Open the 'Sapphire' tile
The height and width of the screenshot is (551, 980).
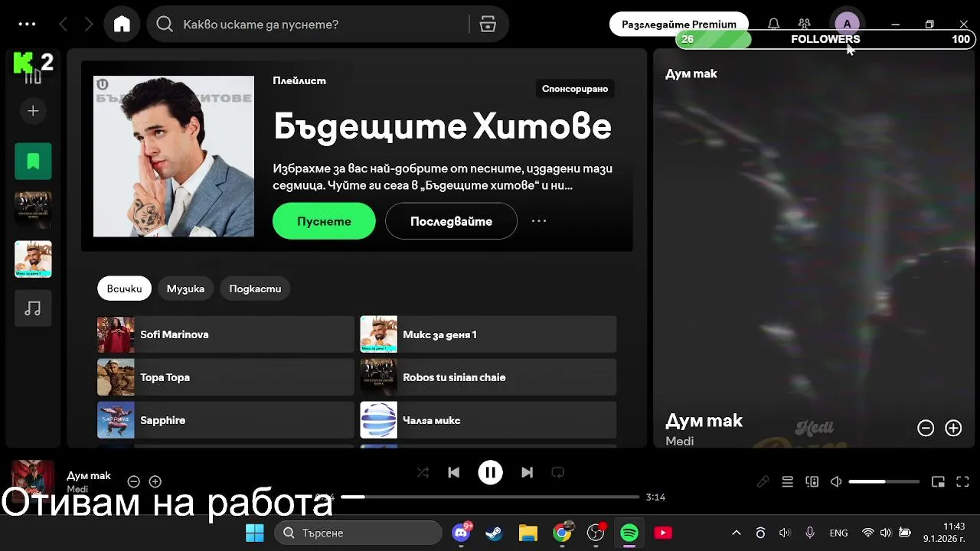pyautogui.click(x=225, y=420)
